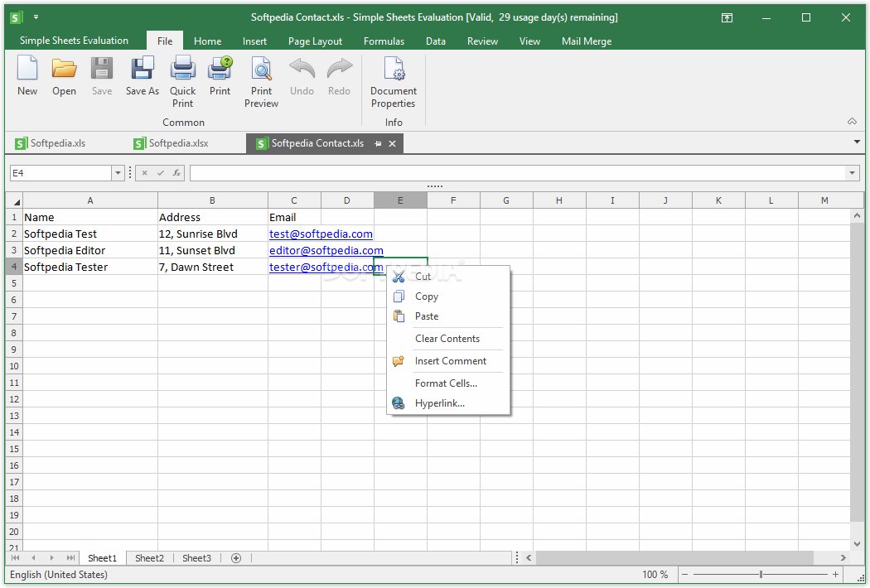Switch to Softpedia.xlsx document tab
The height and width of the screenshot is (588, 870).
point(172,143)
